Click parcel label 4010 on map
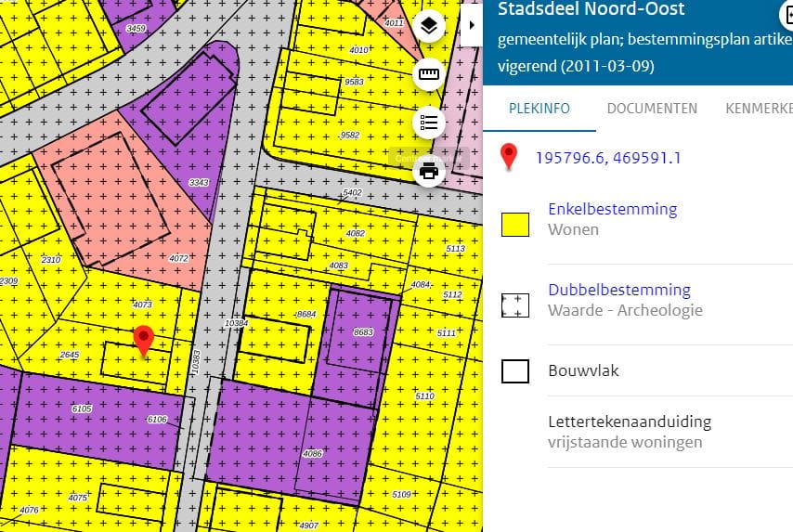The width and height of the screenshot is (793, 532). 358,49
